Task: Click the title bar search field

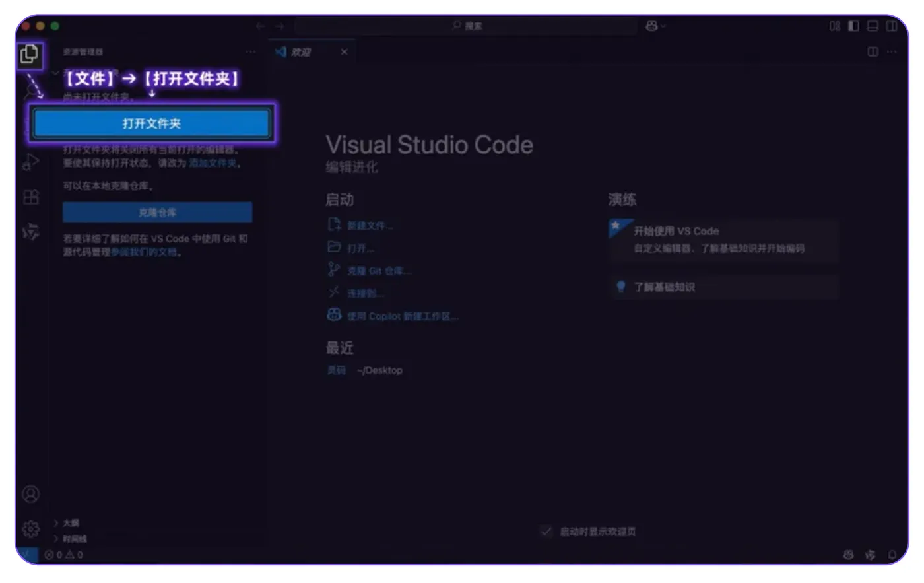Action: click(466, 26)
